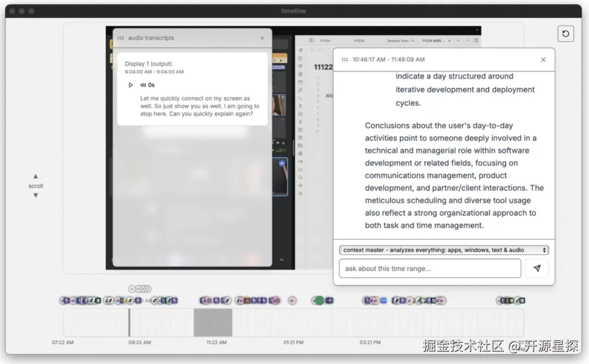Click the 'Conclusions about the user's day-to-day' paragraph
This screenshot has height=364, width=589.
[454, 175]
